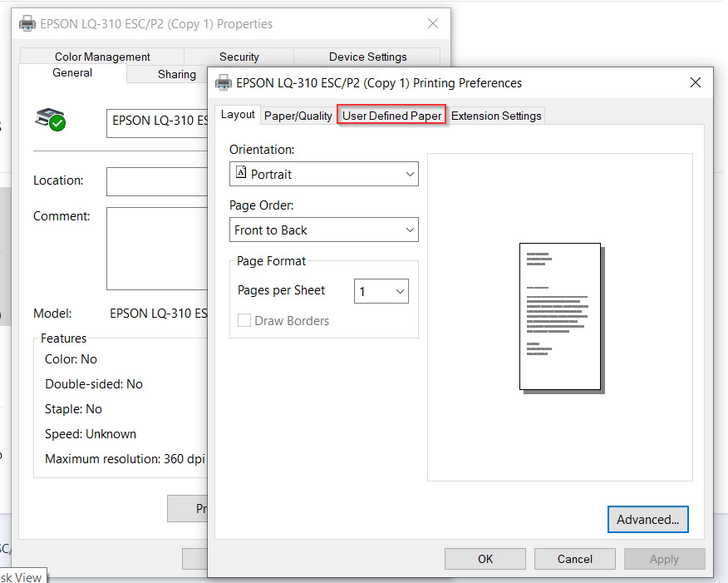Click the 'Double-sided: No' feature text
This screenshot has height=583, width=728.
point(94,384)
